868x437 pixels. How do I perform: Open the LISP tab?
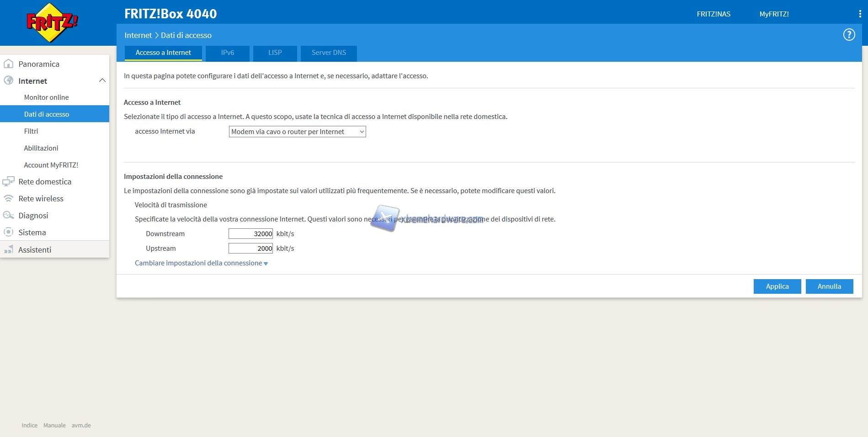(275, 53)
